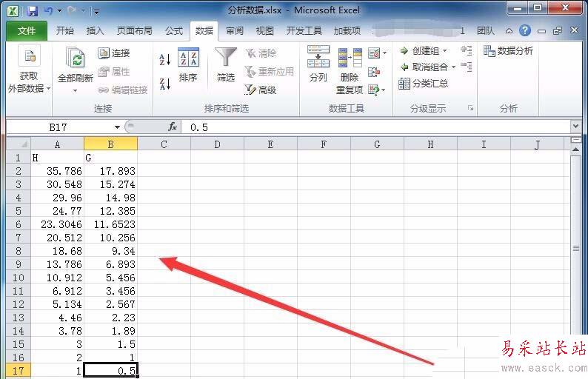The height and width of the screenshot is (379, 588).
Task: Switch to Insert (插入) tab
Action: pos(95,31)
